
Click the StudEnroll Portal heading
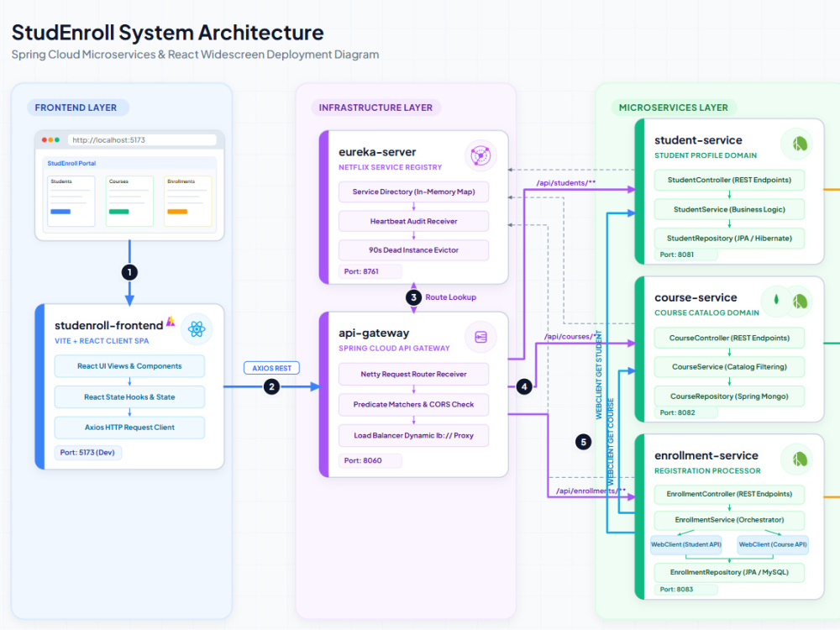pyautogui.click(x=71, y=164)
